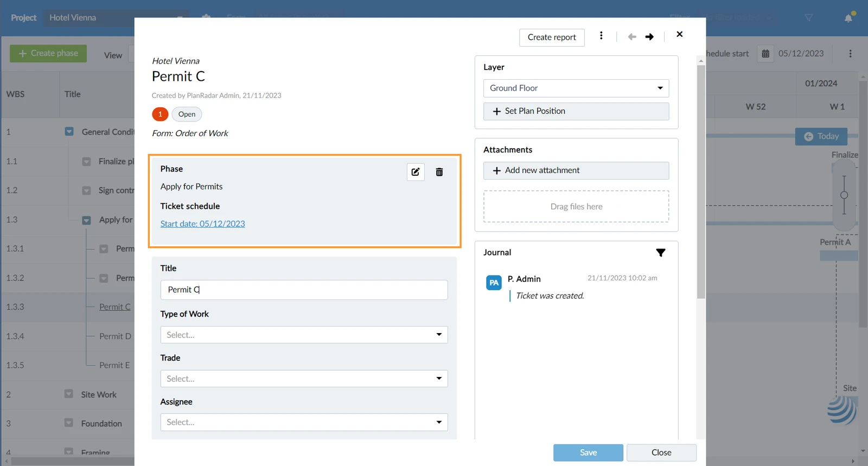Expand the Site Work row toggle
The width and height of the screenshot is (868, 466).
[69, 394]
